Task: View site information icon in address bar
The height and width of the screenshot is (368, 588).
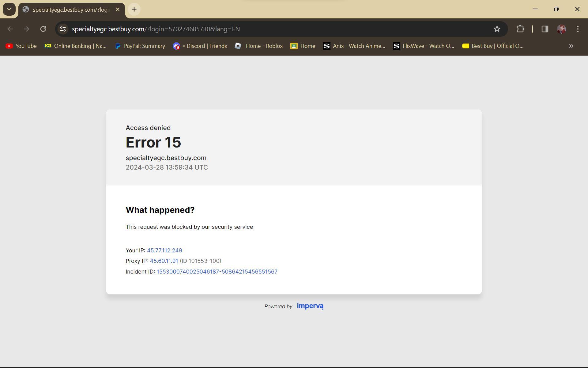Action: [63, 29]
